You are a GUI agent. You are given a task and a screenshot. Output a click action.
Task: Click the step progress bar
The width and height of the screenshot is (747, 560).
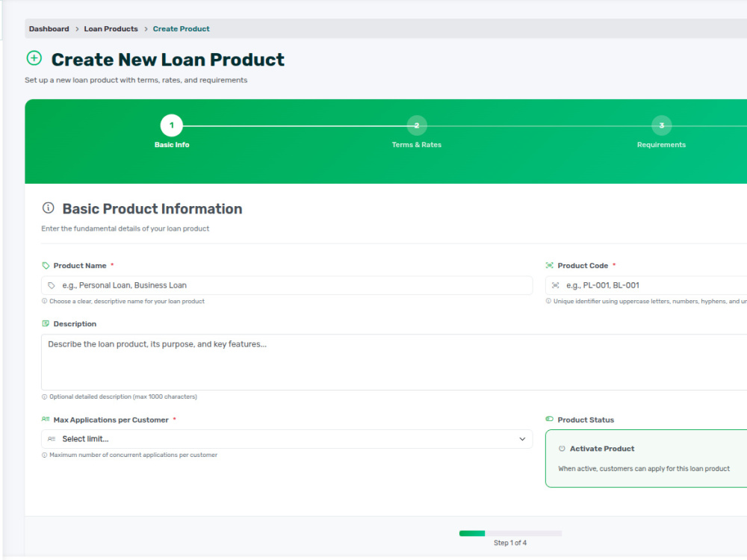pos(511,533)
